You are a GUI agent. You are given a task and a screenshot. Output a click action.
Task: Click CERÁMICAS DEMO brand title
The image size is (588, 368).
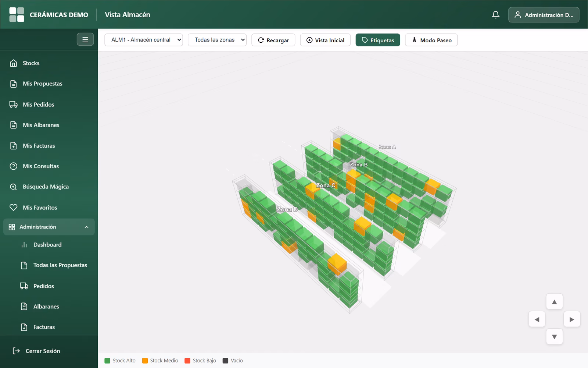(59, 15)
